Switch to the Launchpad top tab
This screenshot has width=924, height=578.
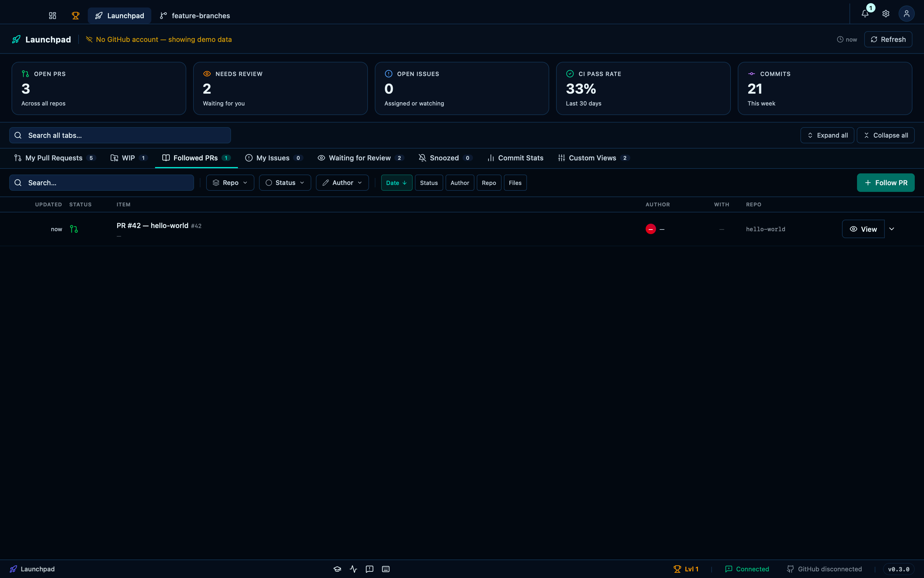(120, 16)
